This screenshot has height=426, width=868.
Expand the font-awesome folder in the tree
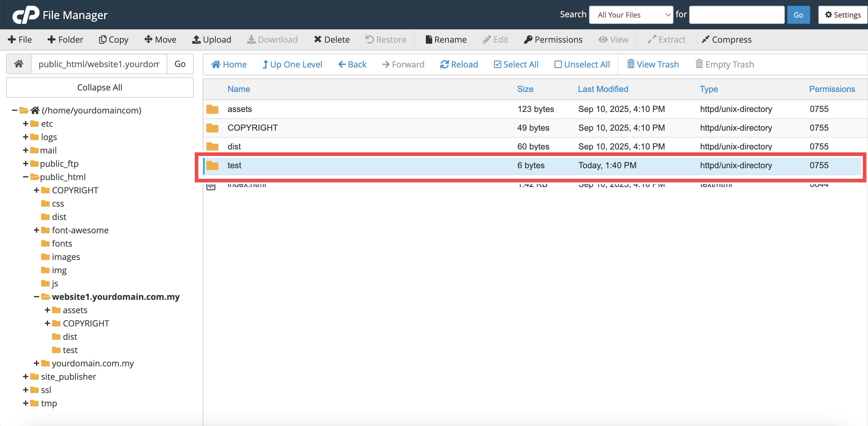pos(36,230)
